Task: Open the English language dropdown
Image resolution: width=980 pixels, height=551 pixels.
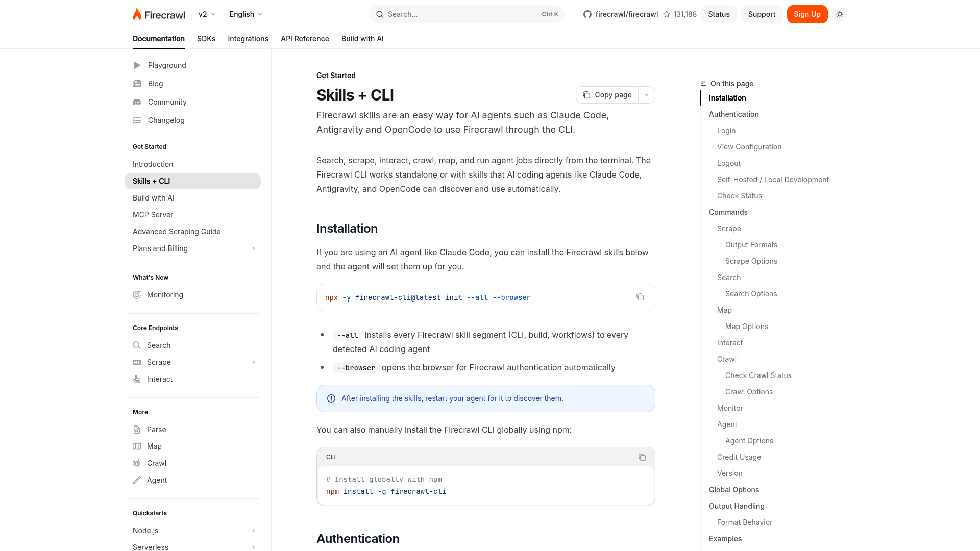Action: [246, 14]
